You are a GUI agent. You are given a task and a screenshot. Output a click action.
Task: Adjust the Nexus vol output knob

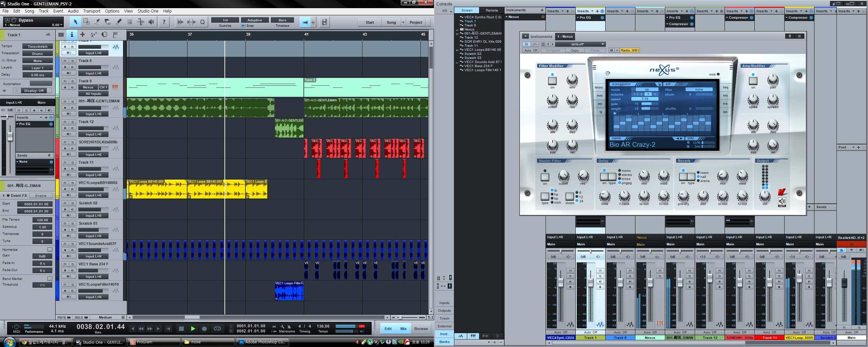click(765, 196)
